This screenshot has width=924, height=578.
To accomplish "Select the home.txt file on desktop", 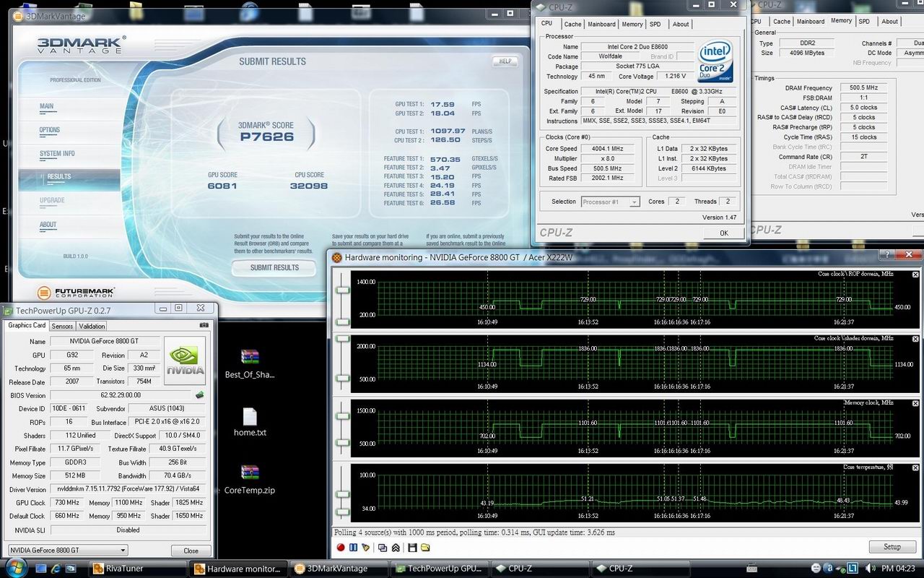I will coord(250,422).
